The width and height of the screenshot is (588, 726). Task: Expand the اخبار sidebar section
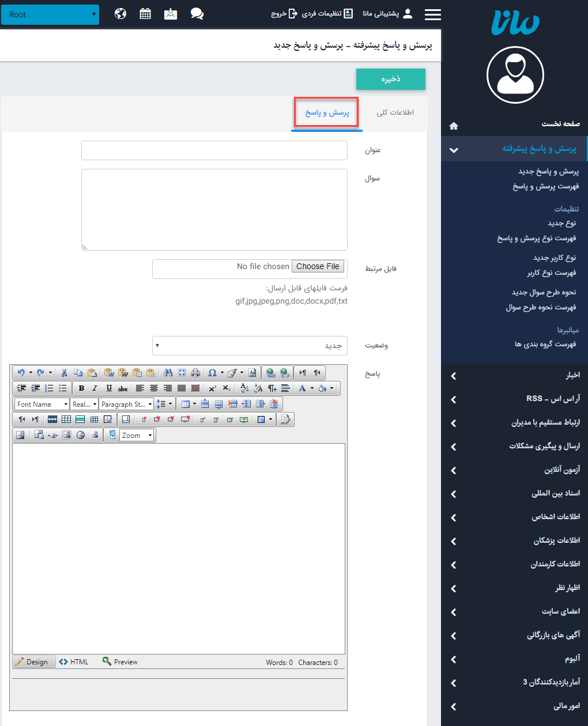(x=514, y=375)
